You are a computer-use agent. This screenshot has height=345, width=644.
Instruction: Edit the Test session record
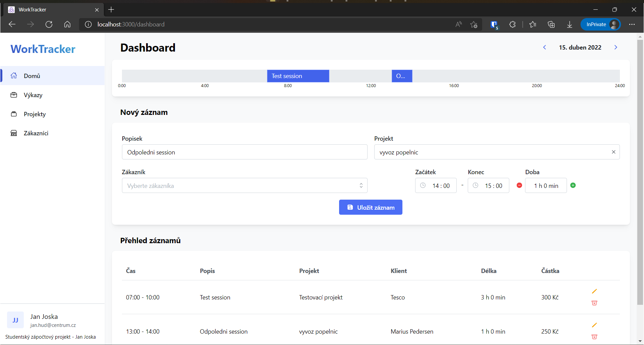(x=594, y=291)
